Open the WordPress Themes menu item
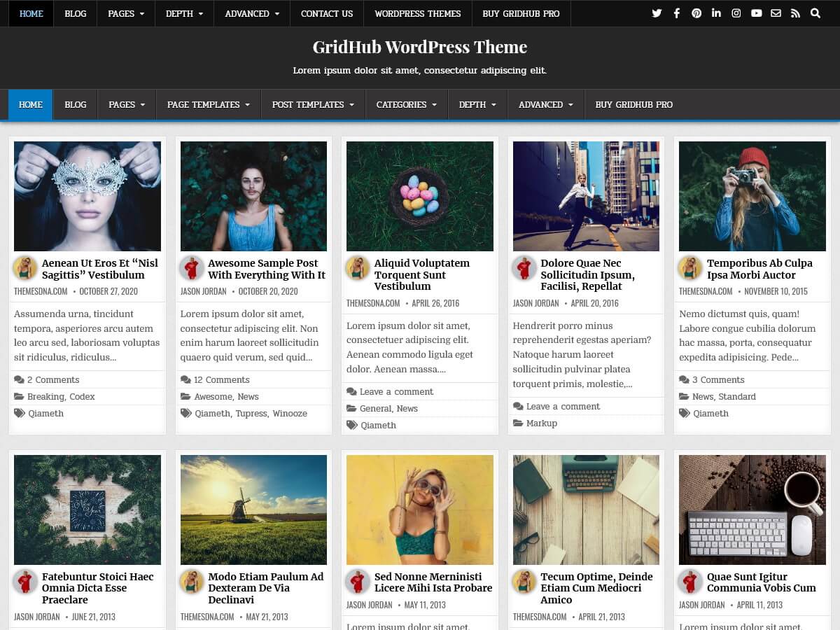The image size is (840, 630). (x=417, y=13)
